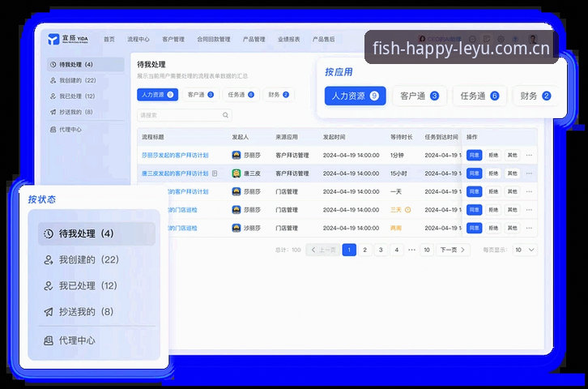Click the initiator avatar in the 一天 row

tap(236, 191)
